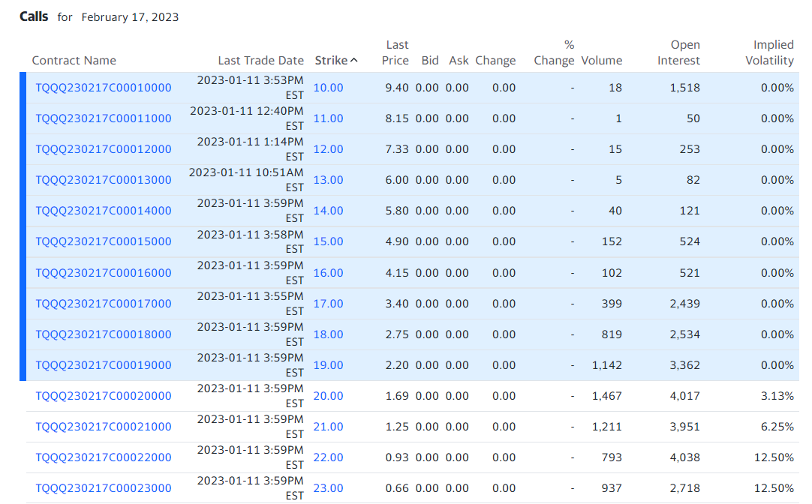Sort by the Bid column header
The height and width of the screenshot is (504, 812).
click(x=430, y=61)
